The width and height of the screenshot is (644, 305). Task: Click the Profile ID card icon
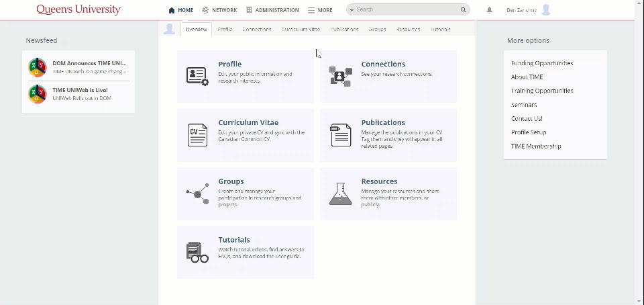click(197, 77)
